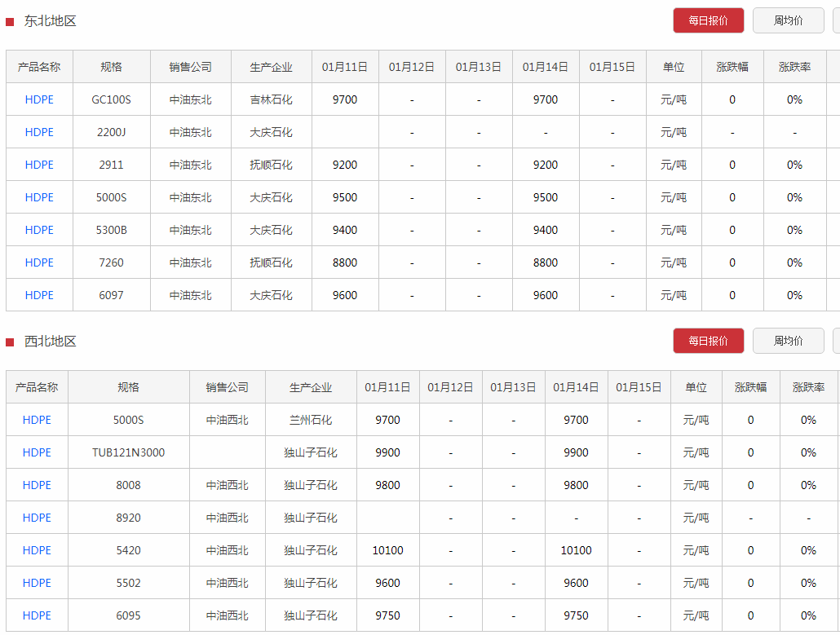Click 涨跌率 column header in 西北地区 table

pos(808,387)
